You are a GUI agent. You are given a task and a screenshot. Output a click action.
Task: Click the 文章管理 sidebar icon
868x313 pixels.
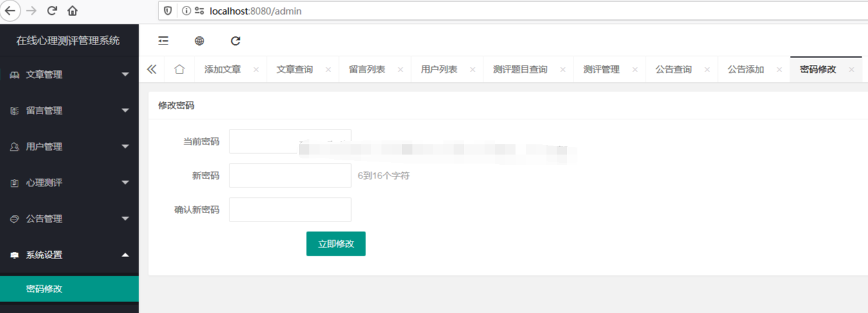point(14,75)
